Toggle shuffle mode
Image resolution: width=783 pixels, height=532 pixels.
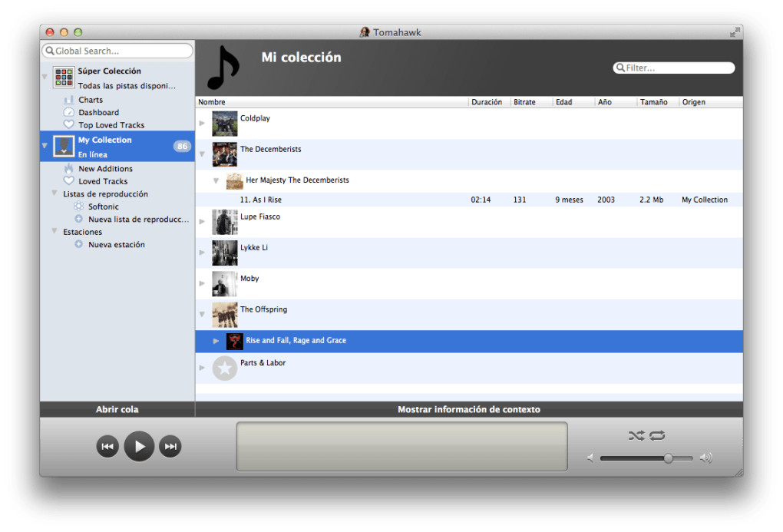click(x=636, y=435)
